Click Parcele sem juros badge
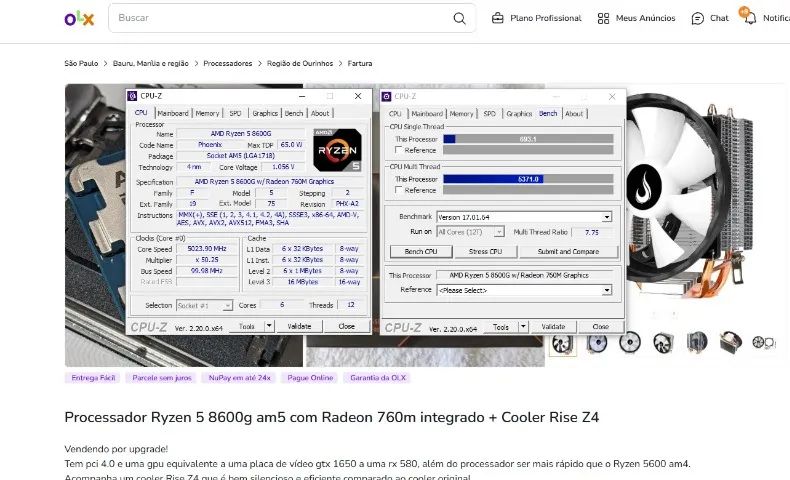 tap(162, 378)
